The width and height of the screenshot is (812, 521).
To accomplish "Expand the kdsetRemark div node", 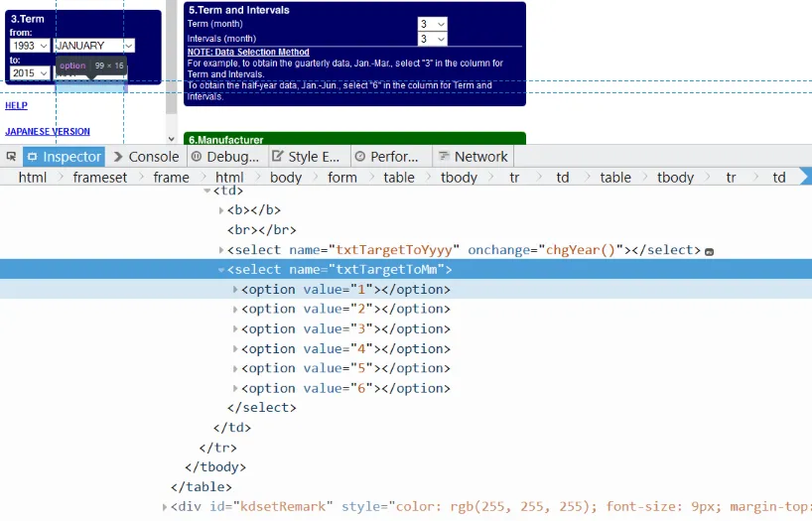I will 165,507.
